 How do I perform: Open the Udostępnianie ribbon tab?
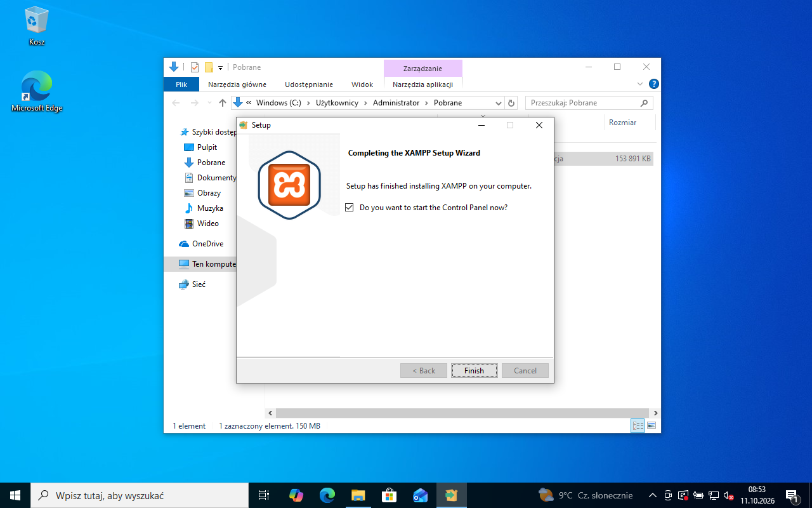(309, 84)
